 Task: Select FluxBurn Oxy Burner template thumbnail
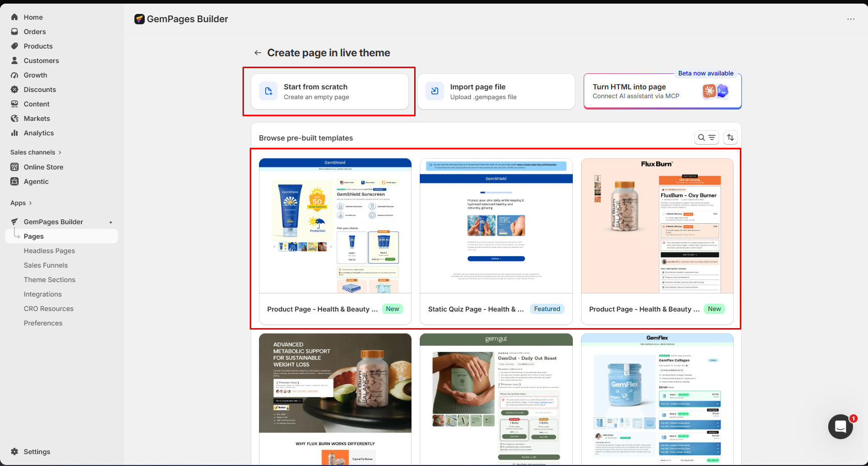pos(657,226)
